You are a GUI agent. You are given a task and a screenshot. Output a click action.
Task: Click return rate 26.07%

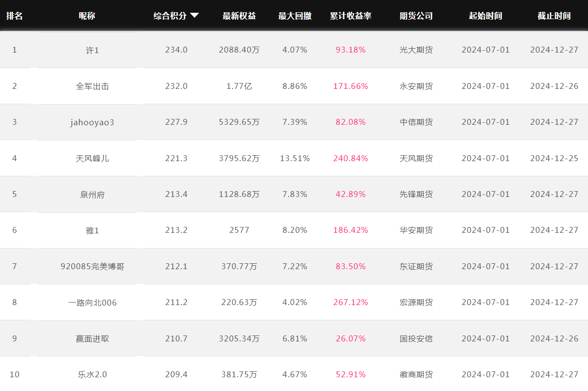click(x=351, y=338)
